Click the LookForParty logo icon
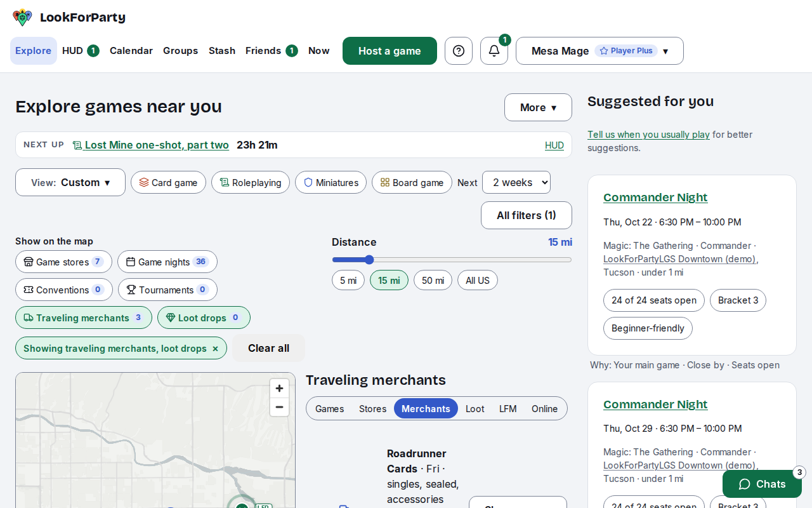Image resolution: width=812 pixels, height=508 pixels. 22,17
